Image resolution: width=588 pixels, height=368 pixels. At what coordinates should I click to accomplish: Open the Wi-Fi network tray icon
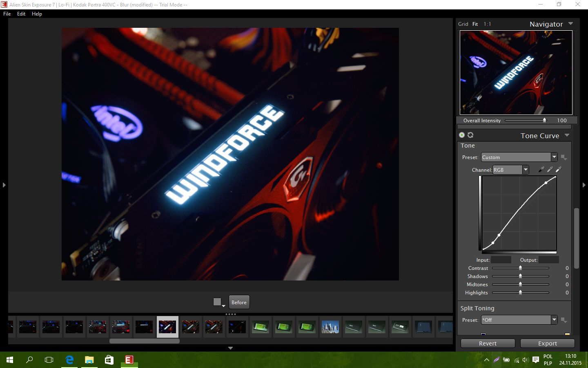516,360
